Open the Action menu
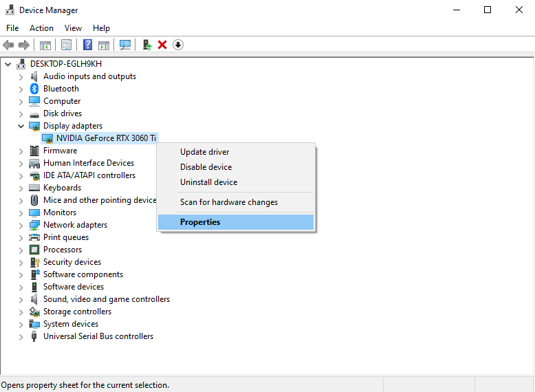The image size is (535, 392). [x=42, y=28]
